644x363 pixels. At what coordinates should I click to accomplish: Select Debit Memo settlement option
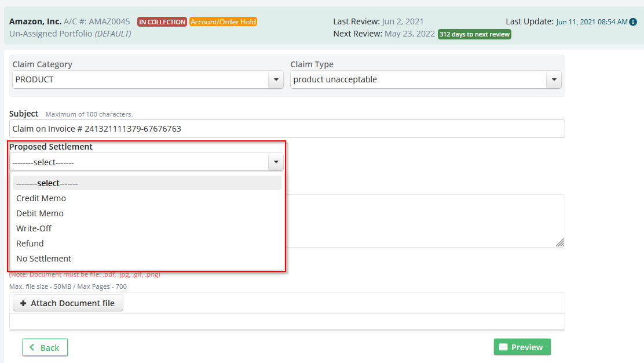point(147,213)
